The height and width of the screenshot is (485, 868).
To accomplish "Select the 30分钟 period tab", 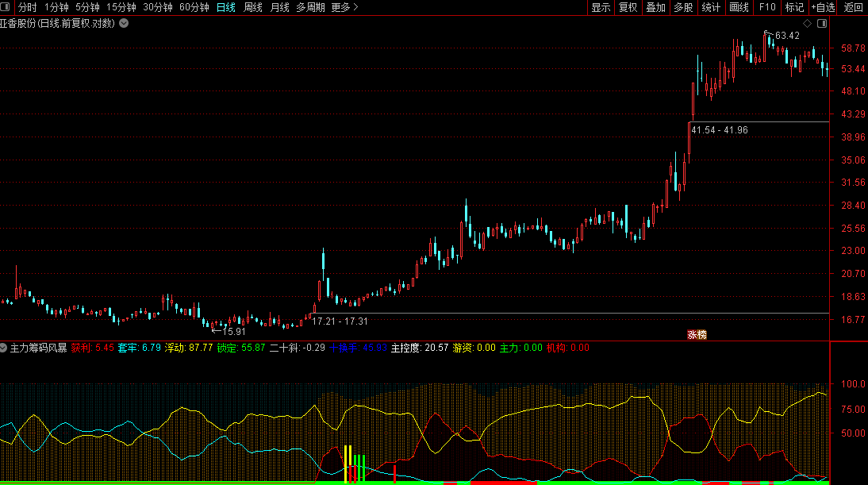I will [158, 7].
